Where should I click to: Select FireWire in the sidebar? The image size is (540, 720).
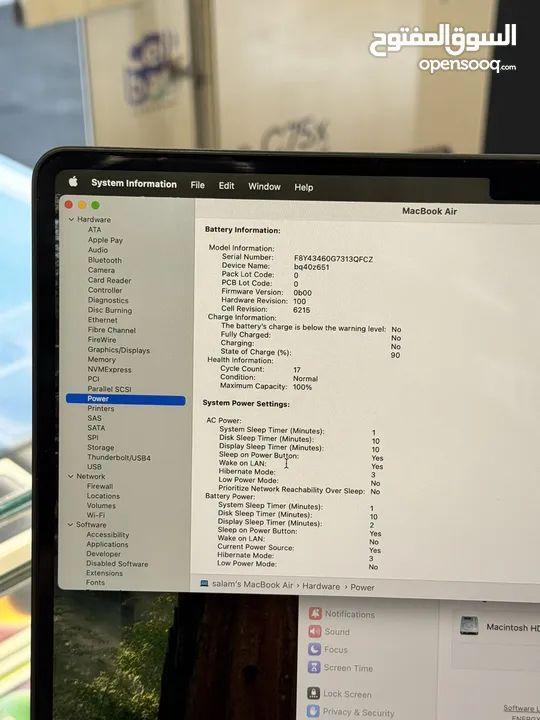102,340
